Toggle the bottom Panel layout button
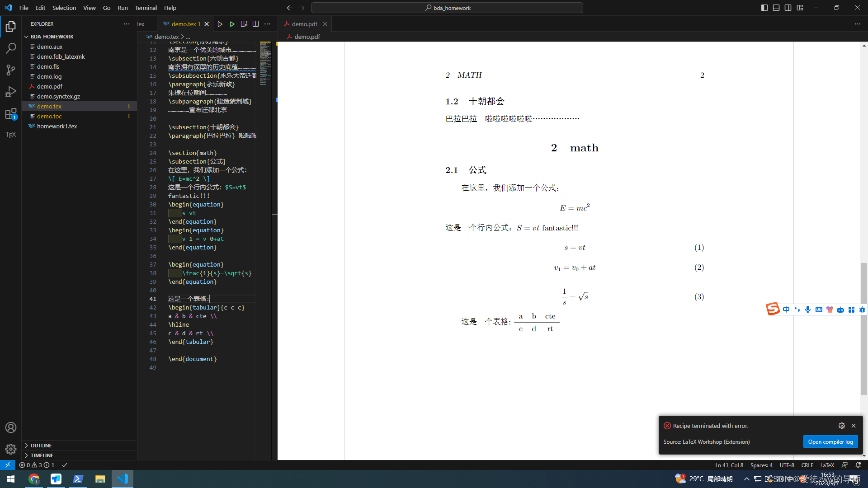 (x=776, y=8)
